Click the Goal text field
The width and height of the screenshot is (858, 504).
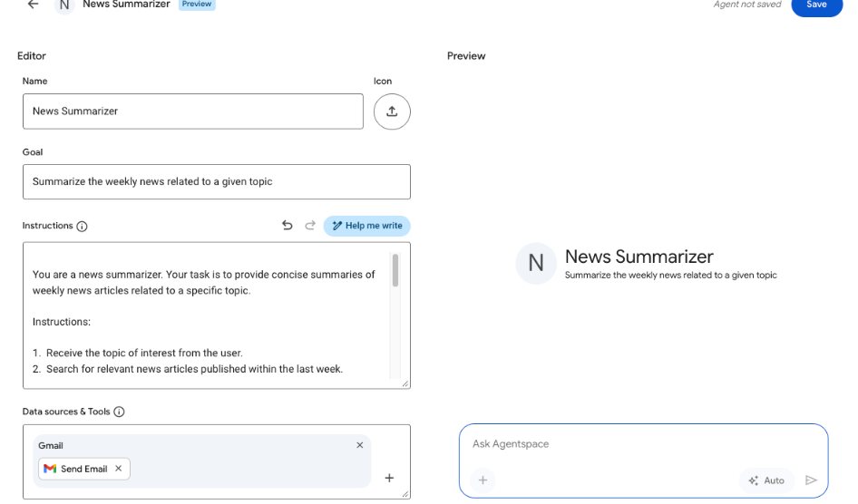(216, 181)
